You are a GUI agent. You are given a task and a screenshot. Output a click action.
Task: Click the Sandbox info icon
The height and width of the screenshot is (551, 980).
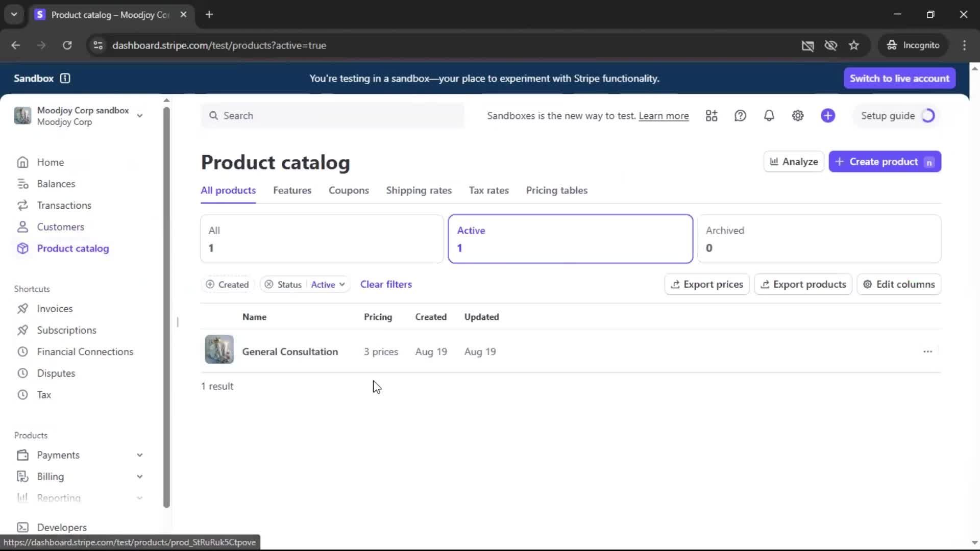tap(65, 78)
